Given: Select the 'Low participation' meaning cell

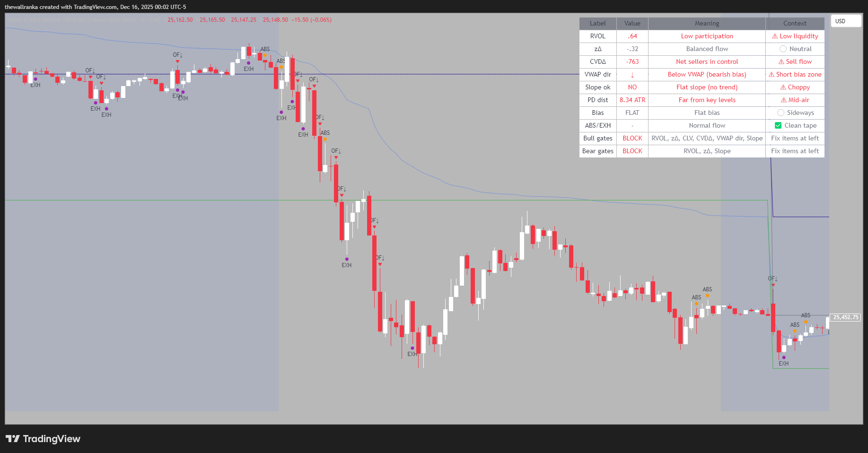Looking at the screenshot, I should pos(707,36).
